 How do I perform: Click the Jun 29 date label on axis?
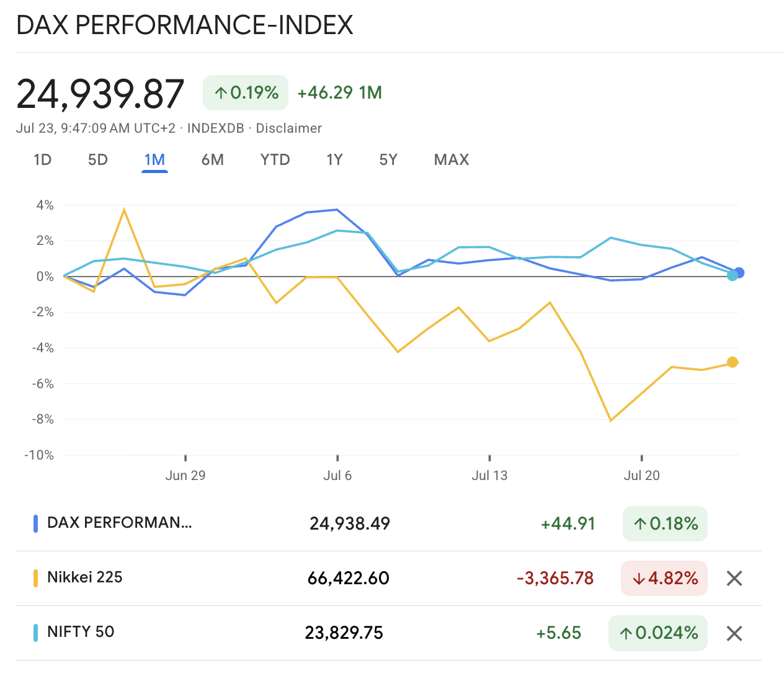(x=185, y=476)
